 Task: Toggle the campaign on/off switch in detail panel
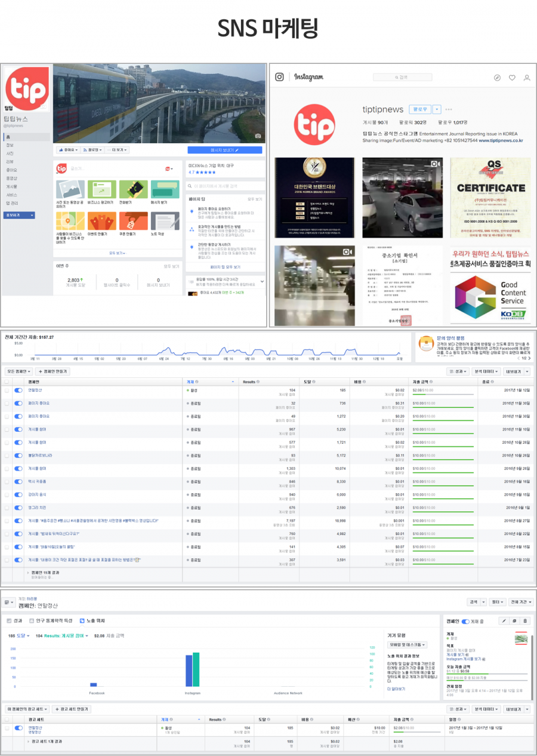(465, 621)
